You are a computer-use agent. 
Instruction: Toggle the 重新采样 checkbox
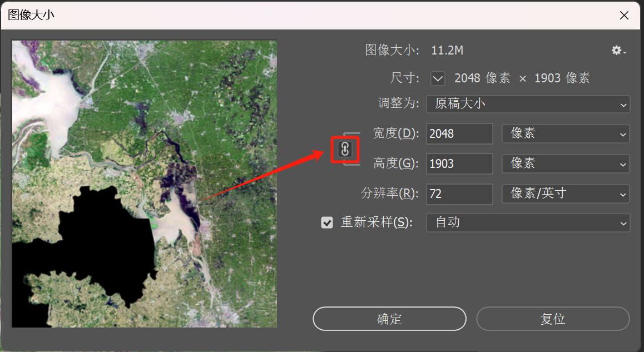[327, 222]
